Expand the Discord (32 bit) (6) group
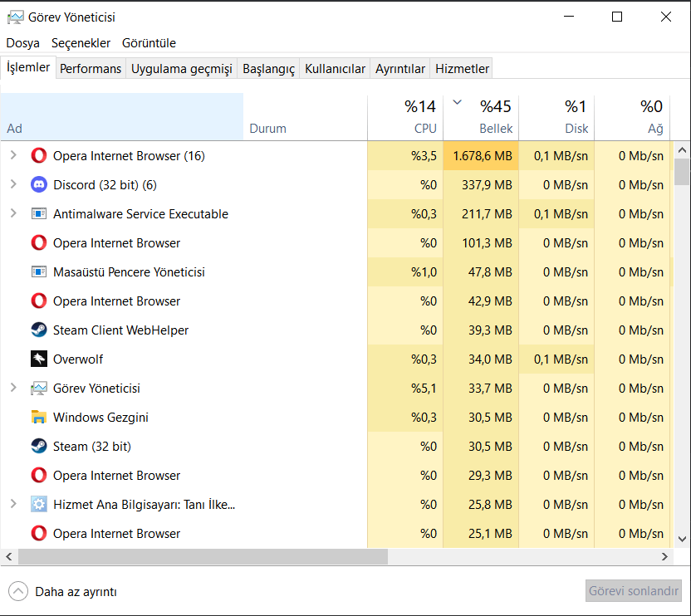This screenshot has width=691, height=616. (x=13, y=184)
